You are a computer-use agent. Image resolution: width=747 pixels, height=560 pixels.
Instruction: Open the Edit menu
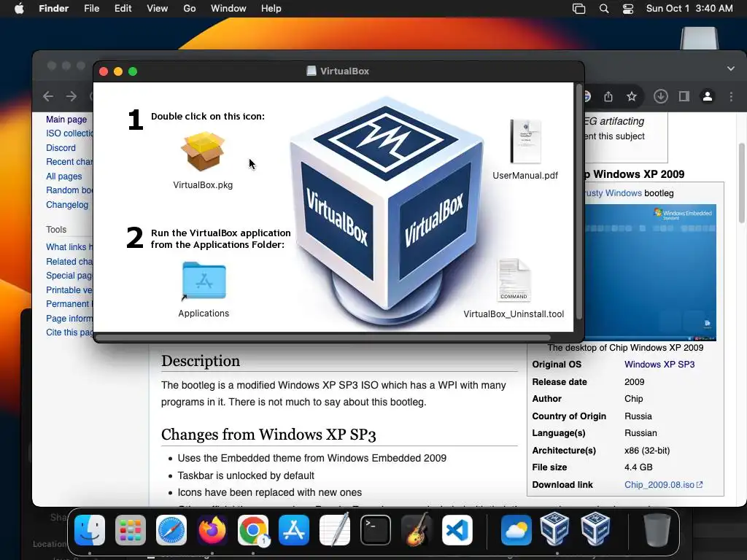point(123,9)
